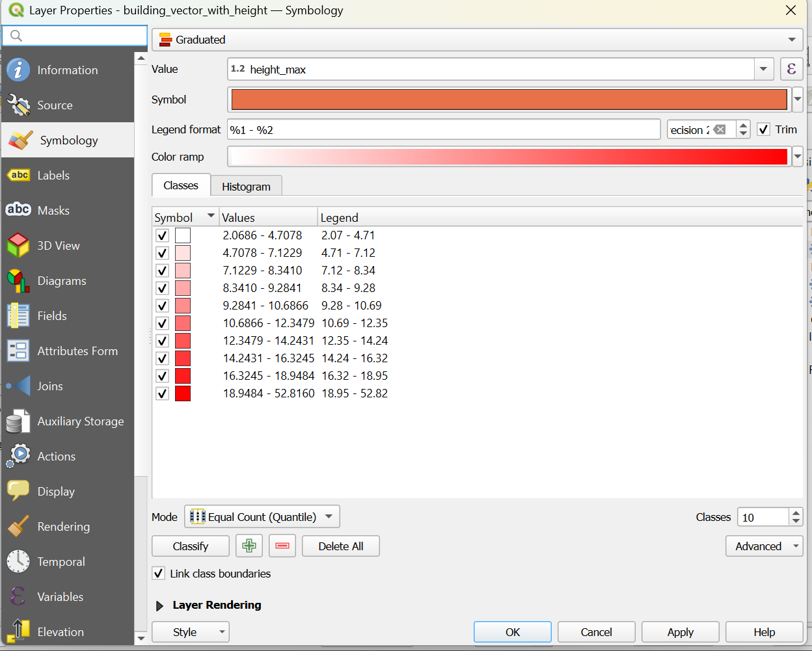The image size is (812, 651).
Task: Switch to the Histogram tab
Action: [246, 187]
